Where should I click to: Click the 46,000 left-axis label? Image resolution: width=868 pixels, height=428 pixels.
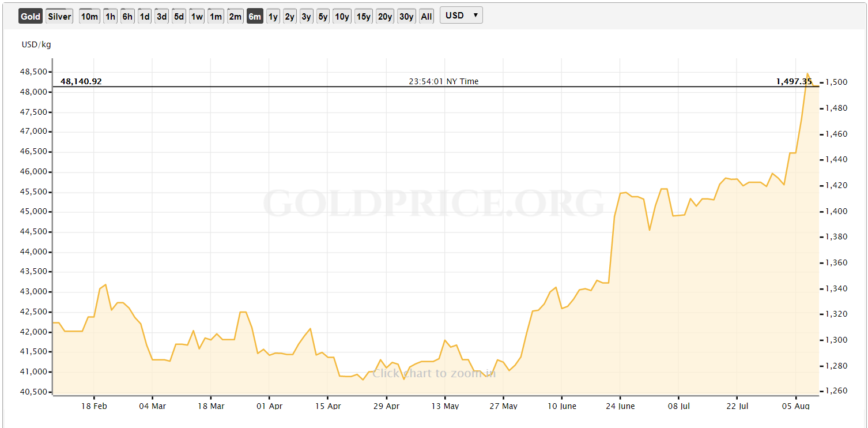click(x=35, y=172)
